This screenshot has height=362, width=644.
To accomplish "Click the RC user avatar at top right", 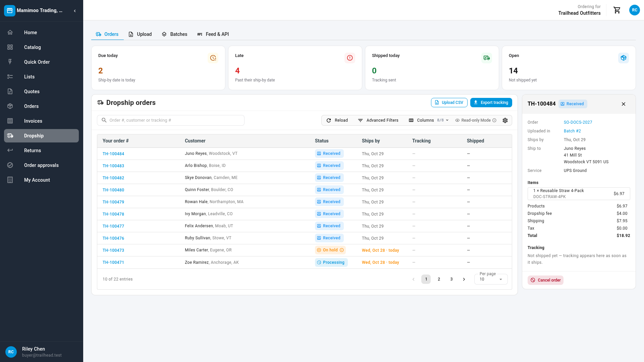I will pyautogui.click(x=634, y=10).
